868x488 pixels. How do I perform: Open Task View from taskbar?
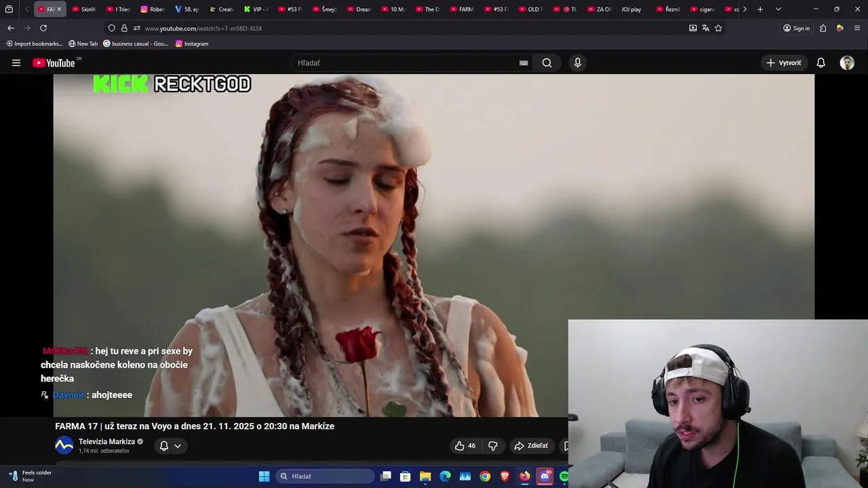click(385, 476)
